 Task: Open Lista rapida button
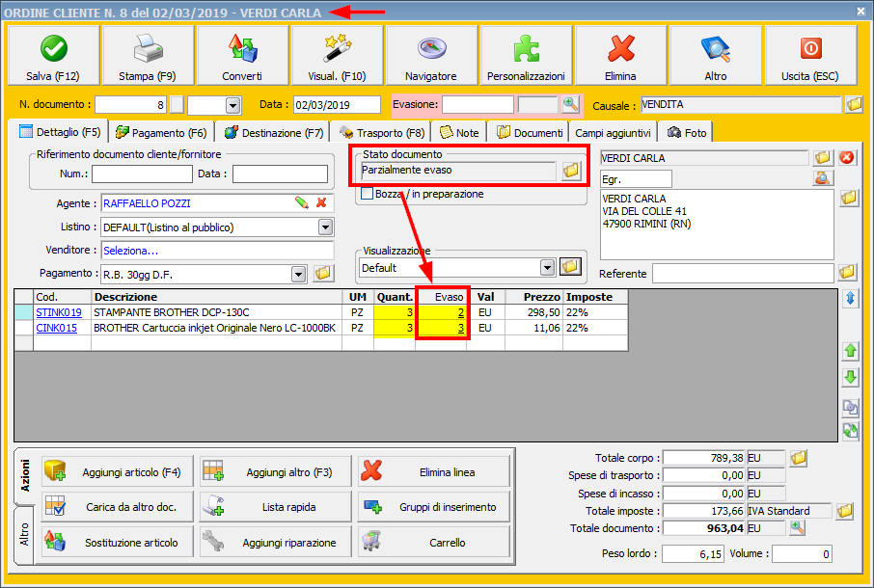276,507
